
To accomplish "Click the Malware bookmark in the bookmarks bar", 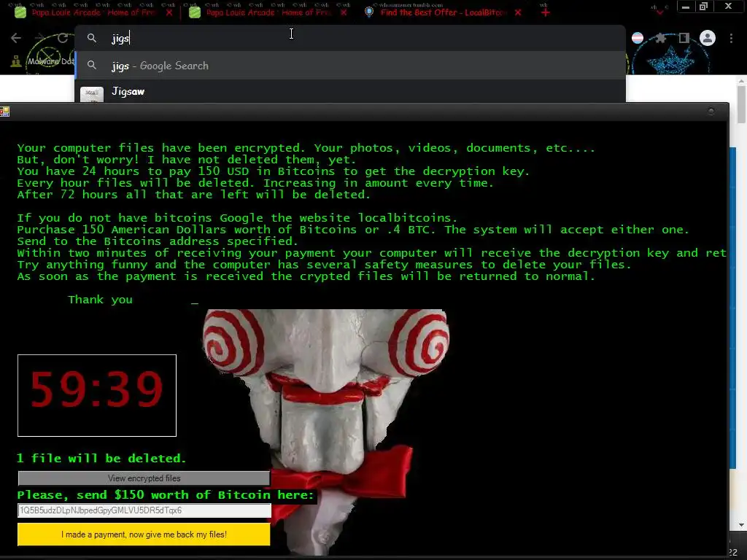I will [43, 61].
